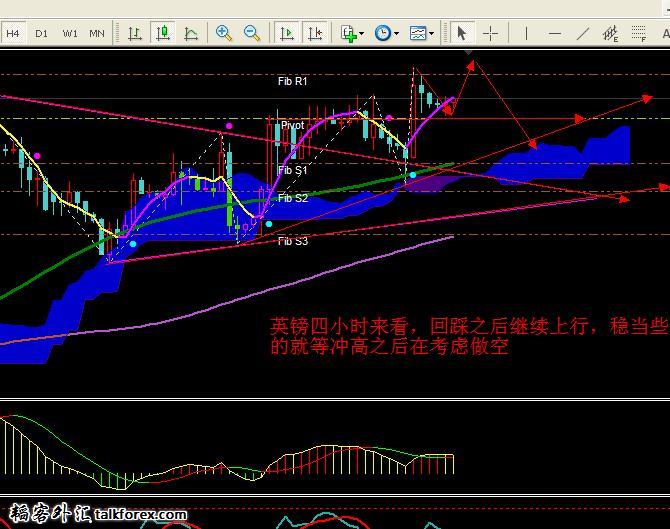Click the red Chinese text annotation
670x529 pixels.
pos(468,337)
